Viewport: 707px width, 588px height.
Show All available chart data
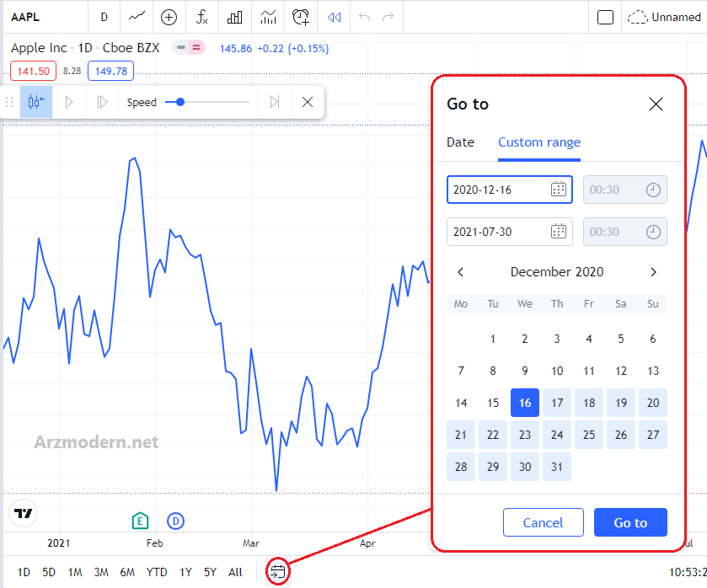click(x=235, y=572)
